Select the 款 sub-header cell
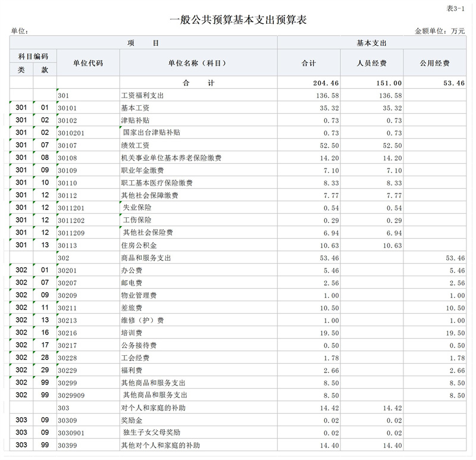Viewport: 476px width, 460px height. (x=45, y=69)
